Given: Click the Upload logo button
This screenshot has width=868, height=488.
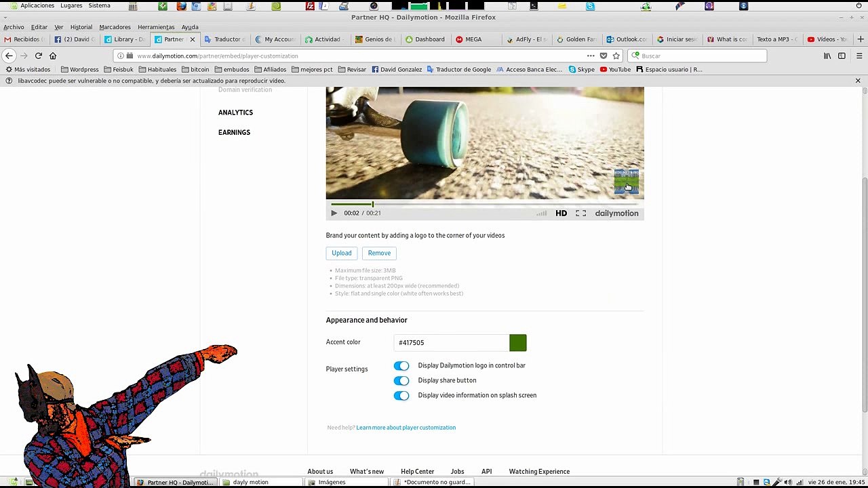Looking at the screenshot, I should point(342,253).
